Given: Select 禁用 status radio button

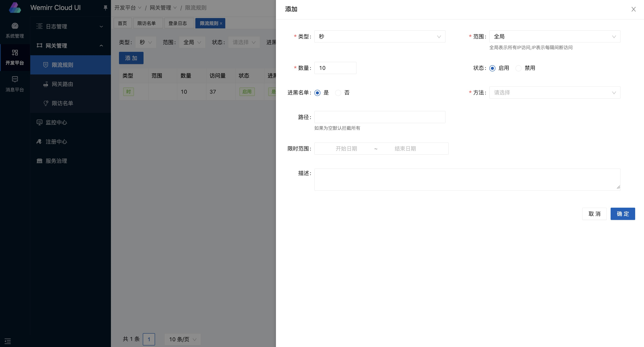Looking at the screenshot, I should coord(519,68).
